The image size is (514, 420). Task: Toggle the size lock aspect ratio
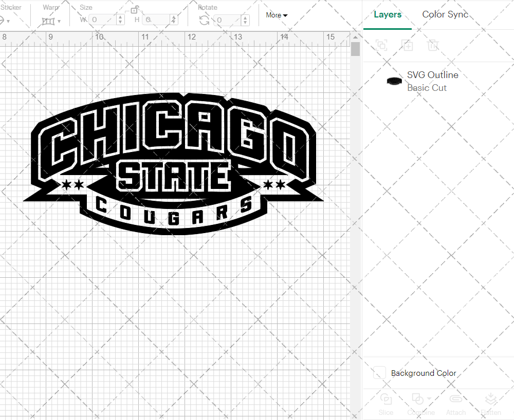(x=135, y=10)
